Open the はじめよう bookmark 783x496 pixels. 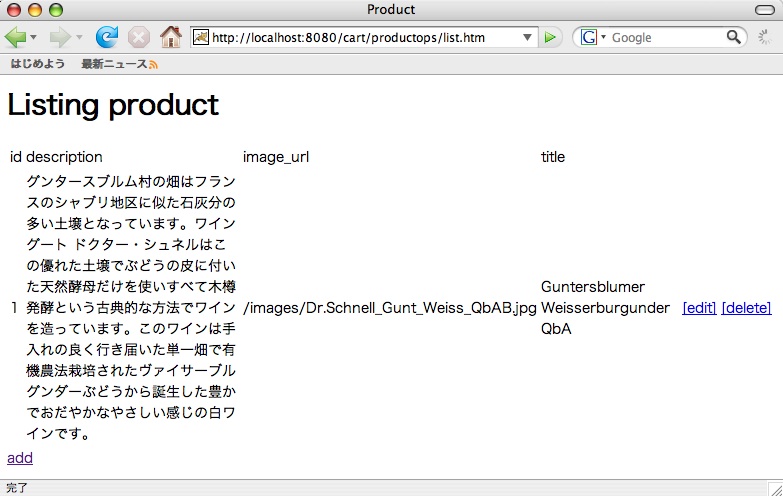(38, 64)
